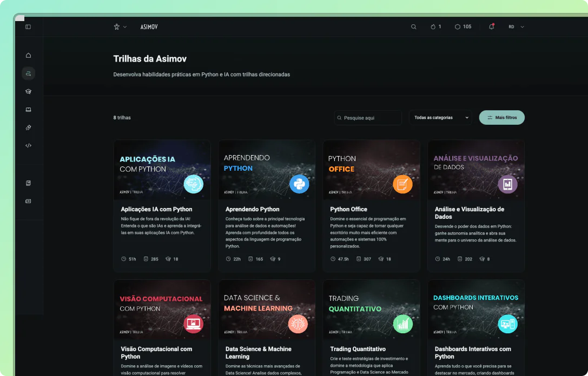Viewport: 588px width, 376px height.
Task: Select the Home icon in the sidebar
Action: (x=28, y=55)
